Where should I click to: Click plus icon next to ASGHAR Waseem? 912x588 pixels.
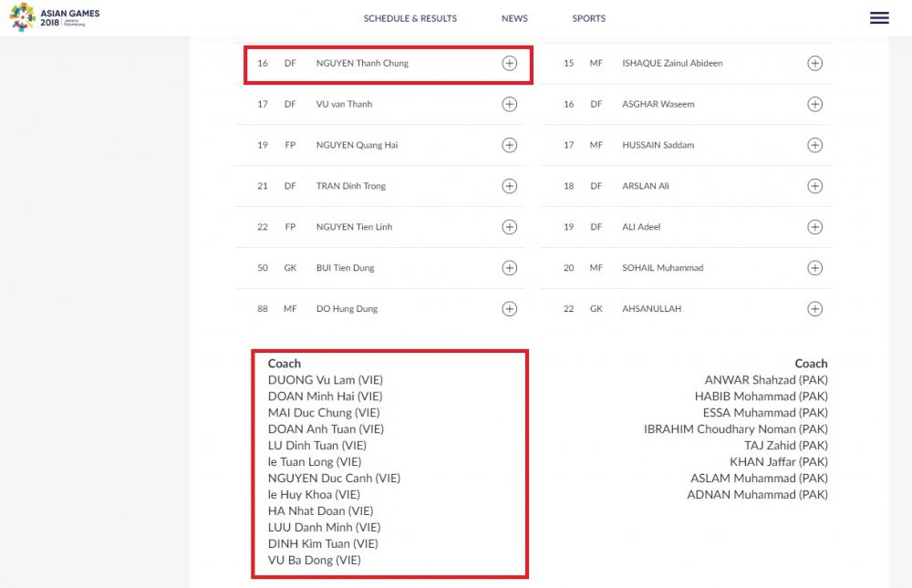pyautogui.click(x=815, y=104)
